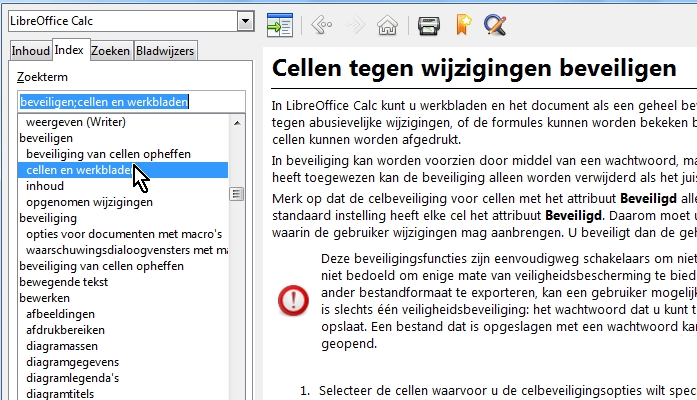Select 'afdrukbereiken' index entry

(65, 330)
